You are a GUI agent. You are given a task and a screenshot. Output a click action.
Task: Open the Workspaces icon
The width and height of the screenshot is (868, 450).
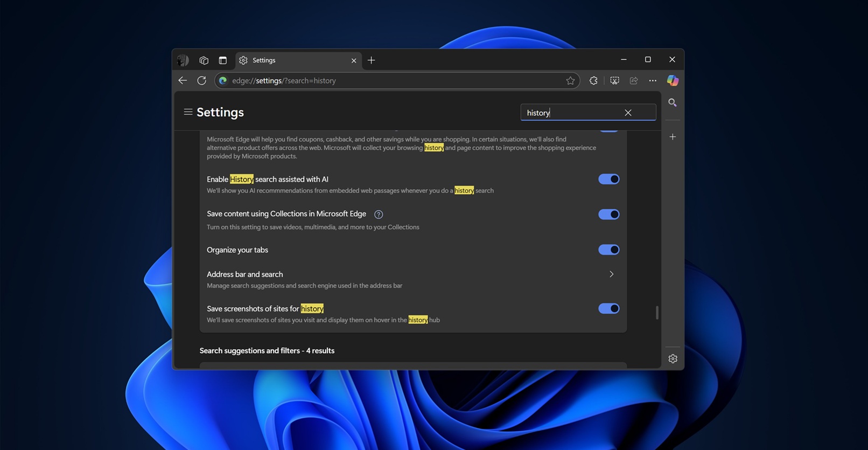pyautogui.click(x=204, y=60)
